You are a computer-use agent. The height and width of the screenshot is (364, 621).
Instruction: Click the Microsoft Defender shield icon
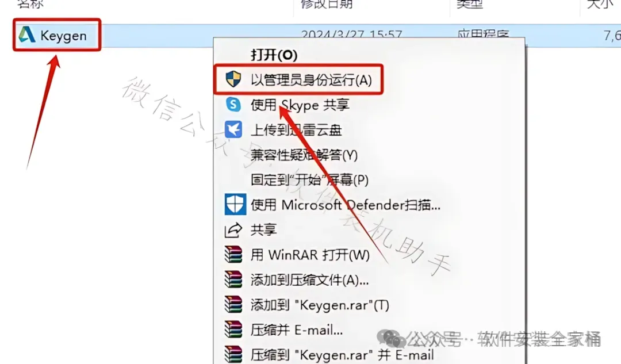(x=235, y=204)
